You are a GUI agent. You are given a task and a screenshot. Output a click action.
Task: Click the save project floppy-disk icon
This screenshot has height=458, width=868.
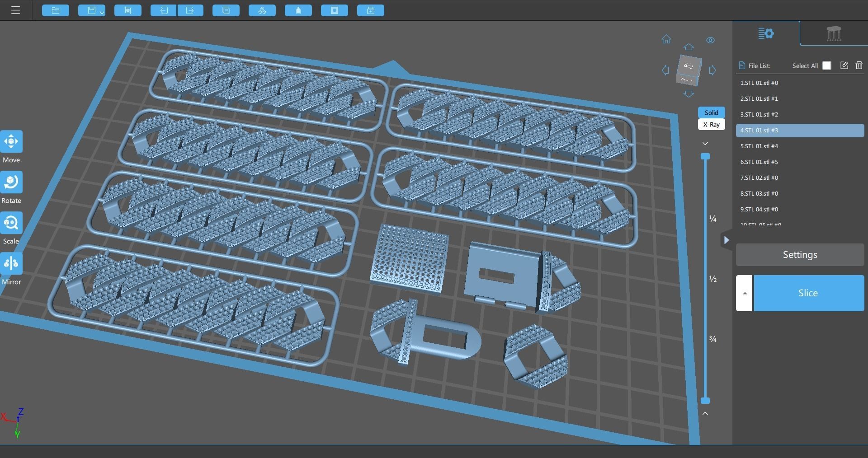coord(92,10)
